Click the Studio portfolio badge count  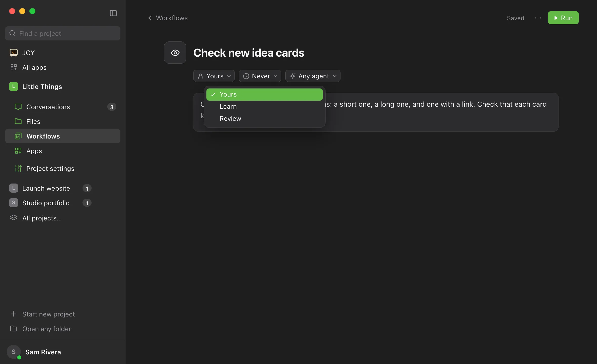click(x=87, y=203)
